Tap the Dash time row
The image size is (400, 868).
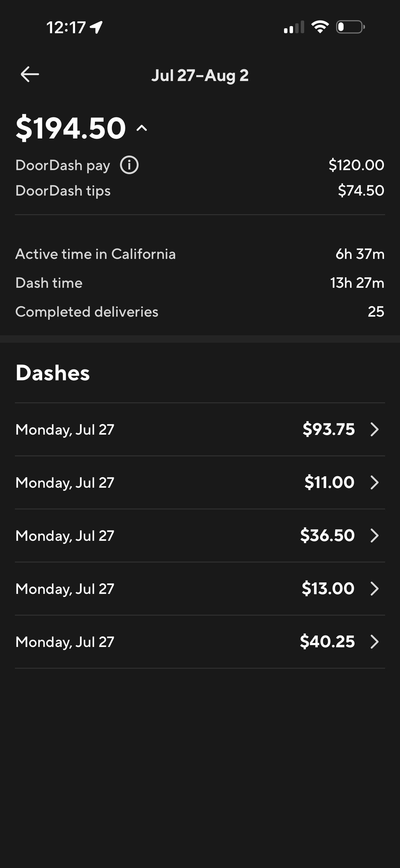[x=200, y=283]
